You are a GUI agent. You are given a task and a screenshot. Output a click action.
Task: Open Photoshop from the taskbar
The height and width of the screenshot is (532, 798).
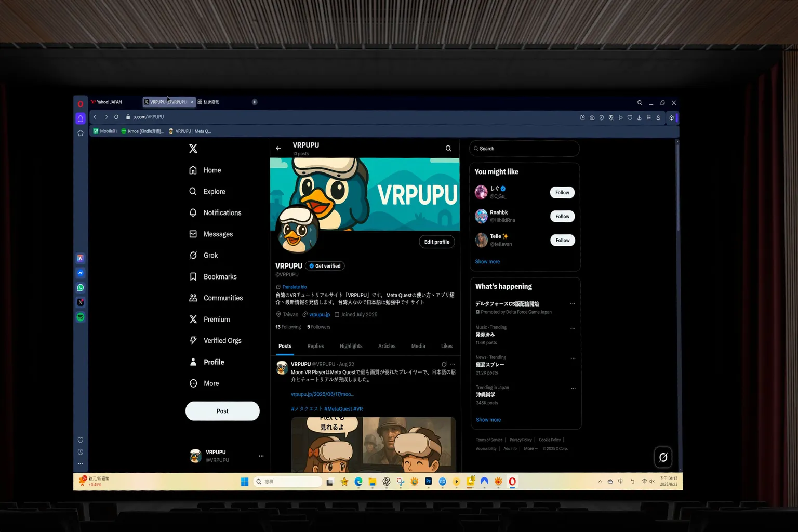pyautogui.click(x=428, y=482)
